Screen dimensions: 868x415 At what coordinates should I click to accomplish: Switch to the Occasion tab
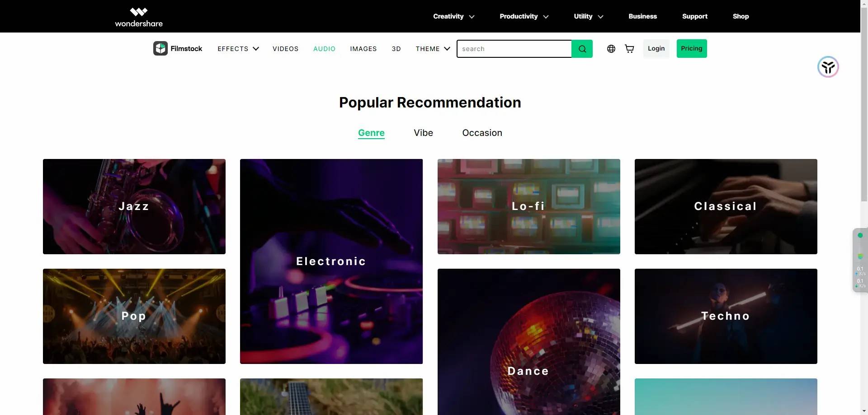tap(482, 133)
